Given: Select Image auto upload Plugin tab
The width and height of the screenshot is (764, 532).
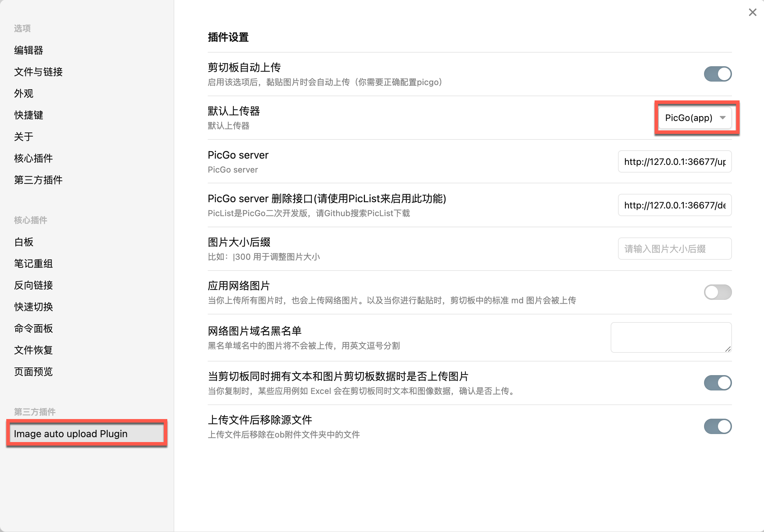Looking at the screenshot, I should (87, 433).
